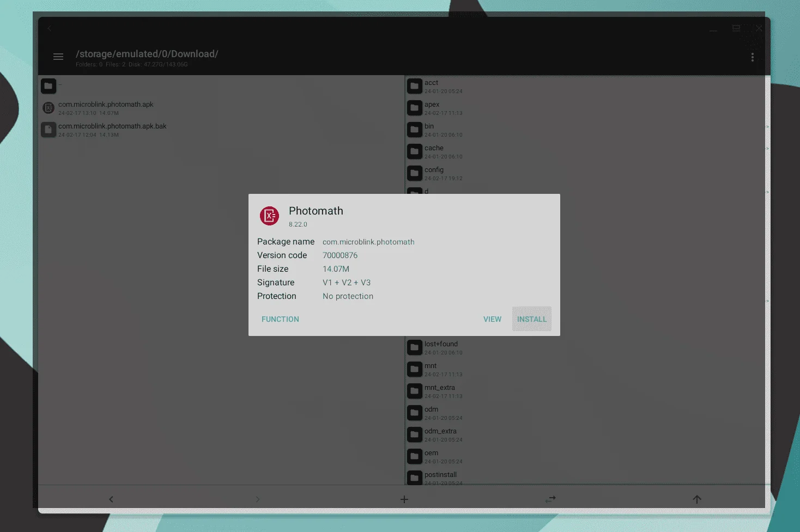Click package name com.microblink.photomath value

[368, 242]
